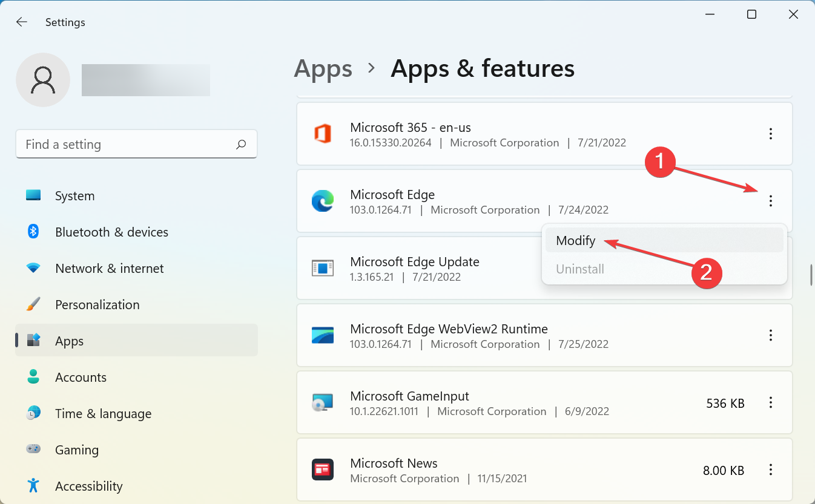This screenshot has height=504, width=815.
Task: Click the Microsoft Edge Update name
Action: 415,262
